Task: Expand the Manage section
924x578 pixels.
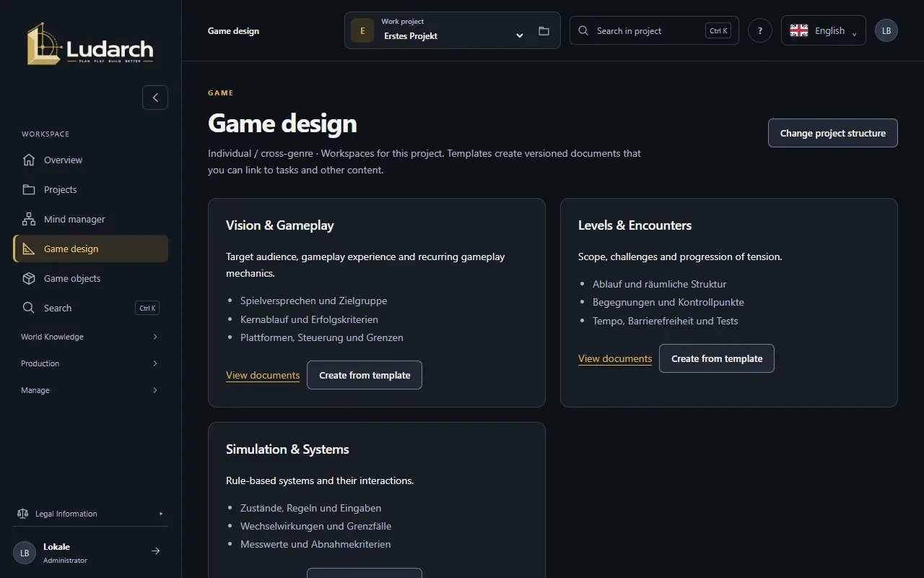Action: point(90,390)
